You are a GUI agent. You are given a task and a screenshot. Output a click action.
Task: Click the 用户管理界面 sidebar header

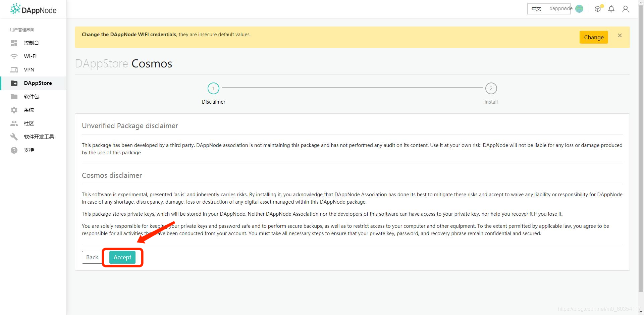[22, 30]
